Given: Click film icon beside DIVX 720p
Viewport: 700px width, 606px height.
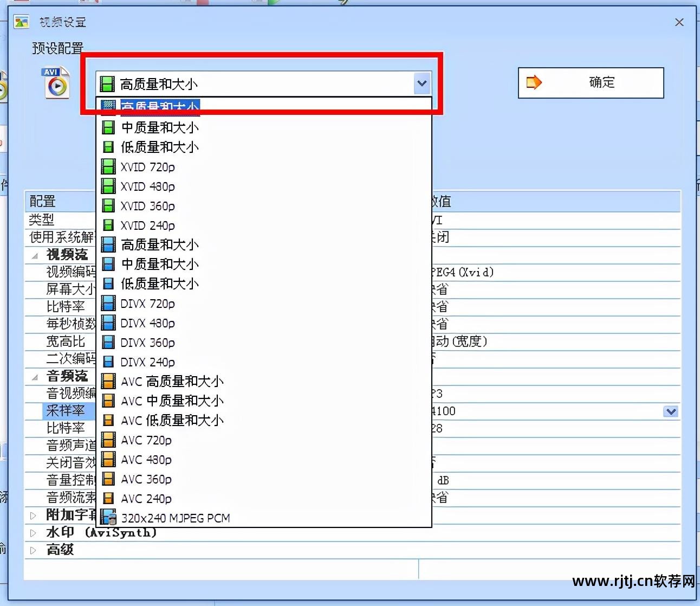Looking at the screenshot, I should point(108,303).
